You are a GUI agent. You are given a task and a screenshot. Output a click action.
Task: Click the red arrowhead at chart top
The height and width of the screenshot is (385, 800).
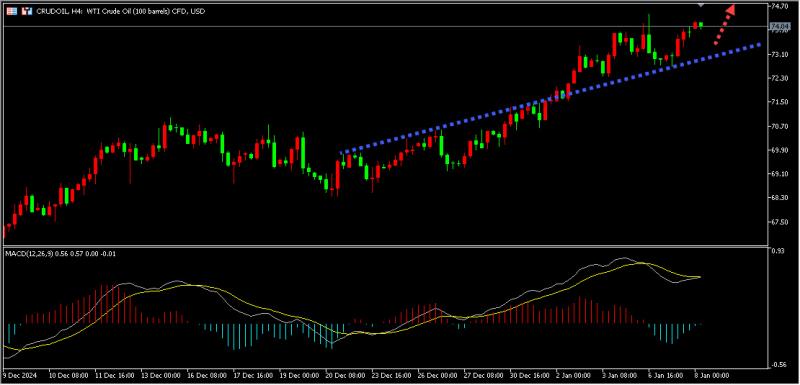click(731, 10)
